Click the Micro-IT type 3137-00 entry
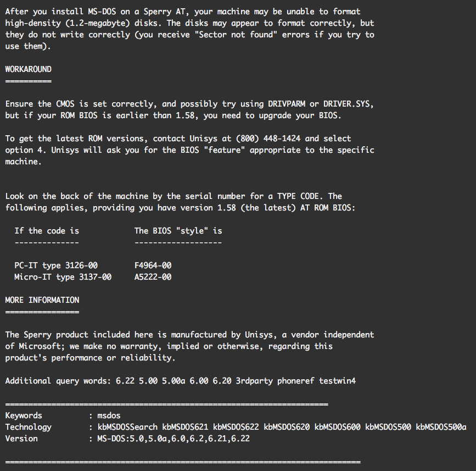 [63, 277]
